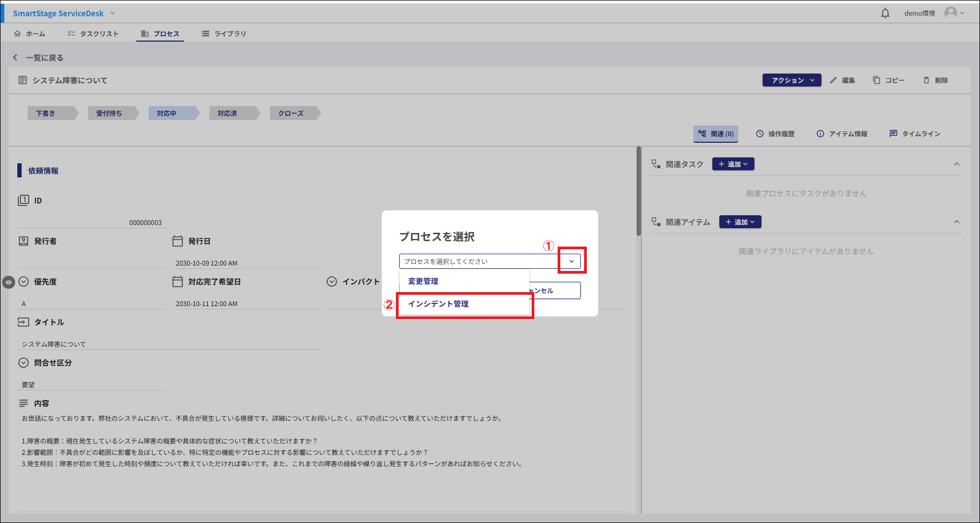Open the related task Add dropdown
This screenshot has height=523, width=980.
tap(733, 164)
